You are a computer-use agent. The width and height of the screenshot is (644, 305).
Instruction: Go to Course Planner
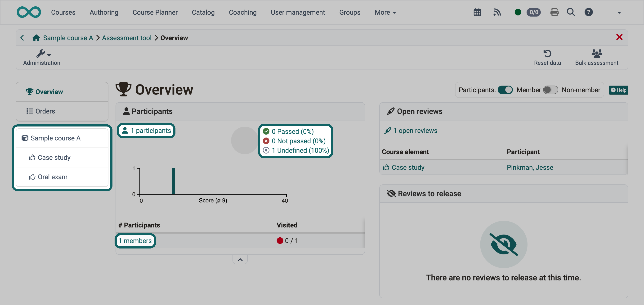155,12
